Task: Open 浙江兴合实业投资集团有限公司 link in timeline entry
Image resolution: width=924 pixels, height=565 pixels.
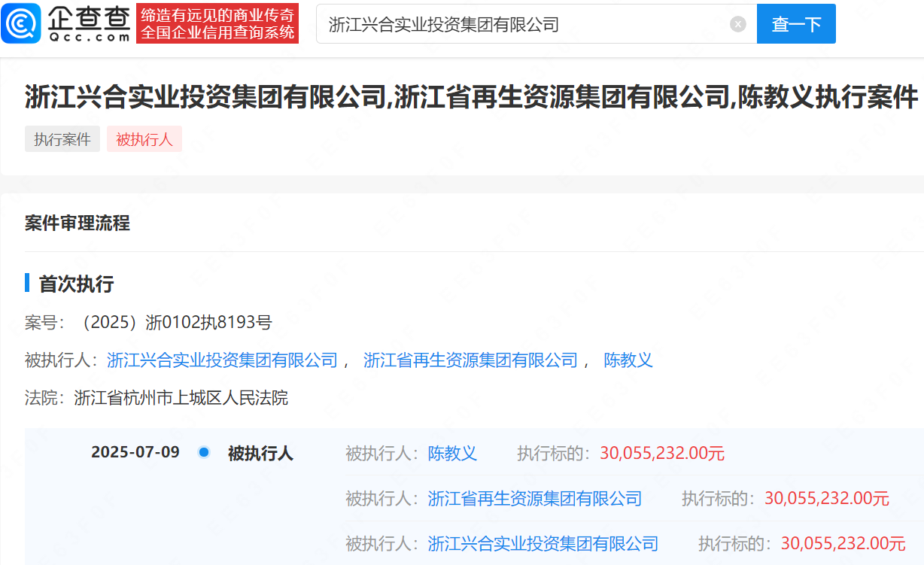Action: click(x=543, y=543)
